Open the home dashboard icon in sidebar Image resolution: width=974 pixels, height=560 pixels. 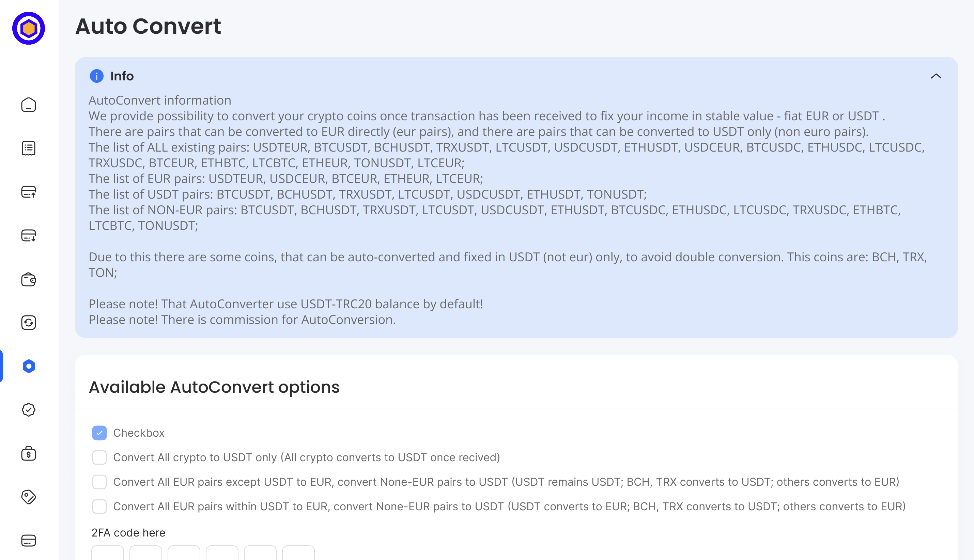(29, 105)
